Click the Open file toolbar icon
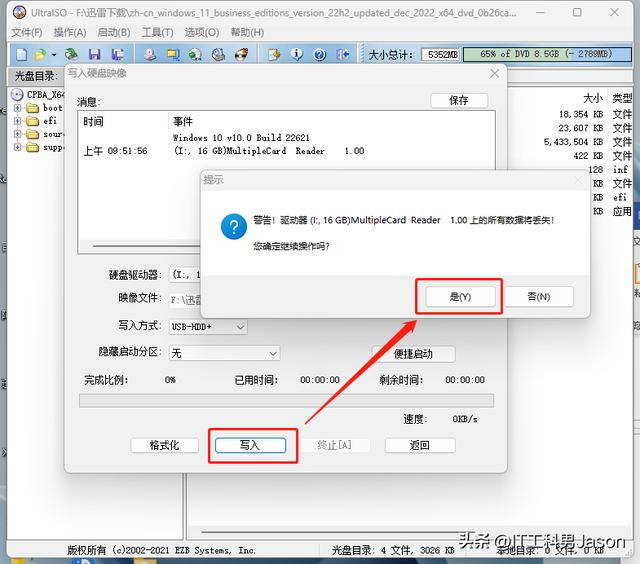This screenshot has width=640, height=564. click(x=40, y=54)
